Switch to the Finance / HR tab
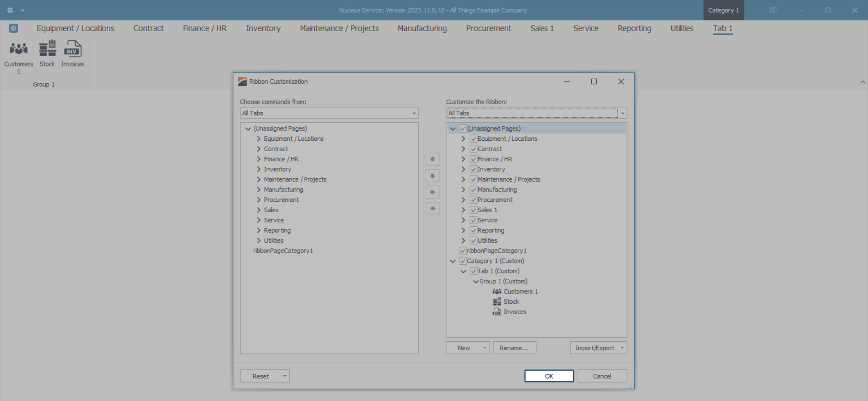 [x=205, y=29]
